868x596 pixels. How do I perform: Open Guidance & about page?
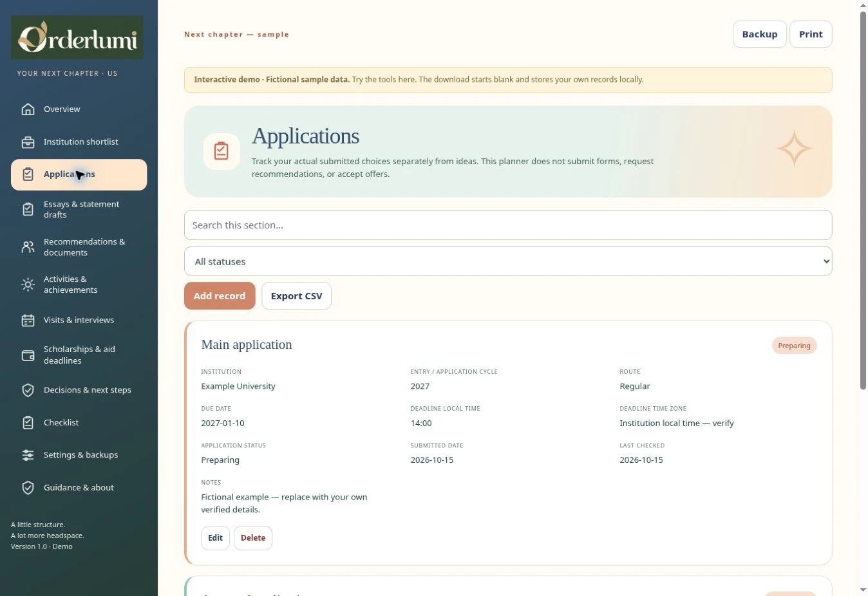click(79, 488)
